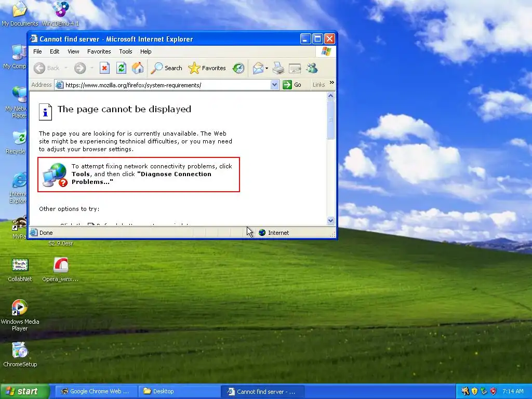Select the Internet Explorer desktop icon
The image size is (532, 399).
[x=18, y=188]
